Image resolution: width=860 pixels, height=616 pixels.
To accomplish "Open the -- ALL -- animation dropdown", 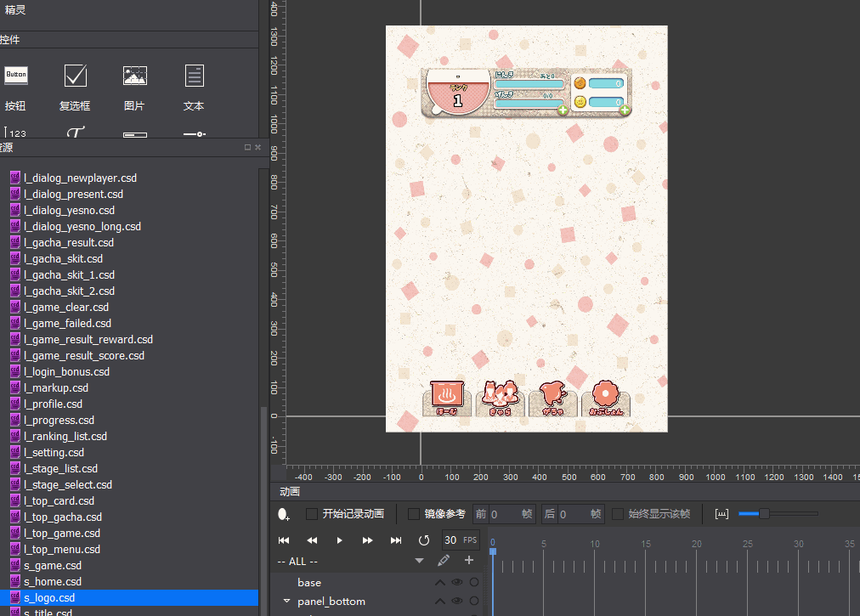I will coord(419,562).
